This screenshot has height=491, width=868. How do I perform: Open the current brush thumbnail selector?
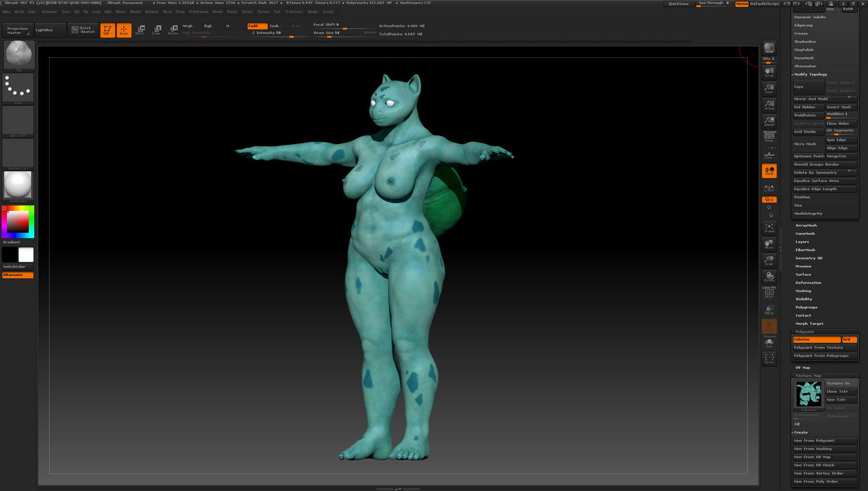[x=19, y=56]
